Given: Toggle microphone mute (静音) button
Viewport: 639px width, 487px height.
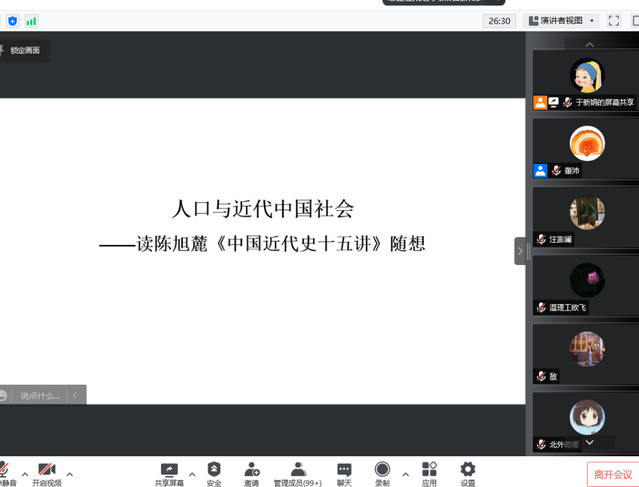Looking at the screenshot, I should point(5,472).
